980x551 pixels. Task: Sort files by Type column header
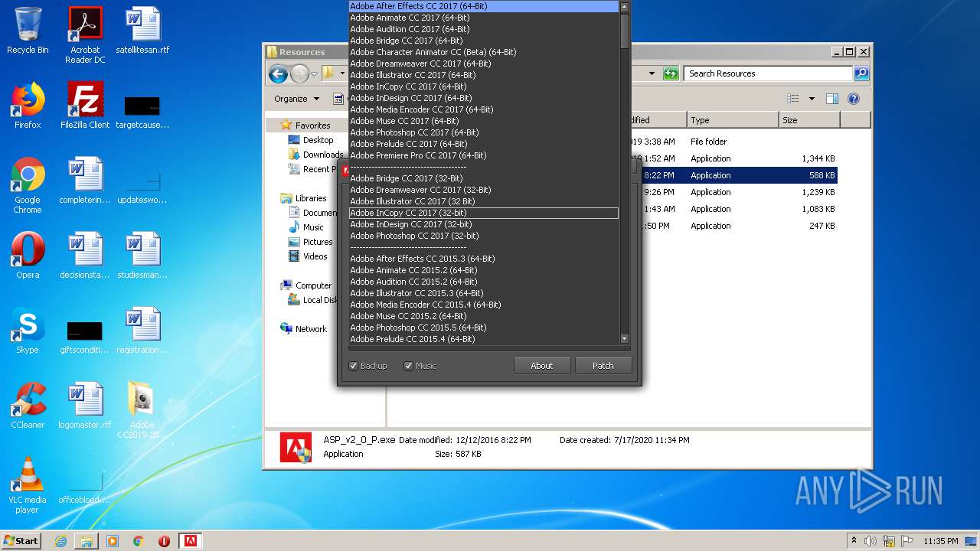pos(732,120)
